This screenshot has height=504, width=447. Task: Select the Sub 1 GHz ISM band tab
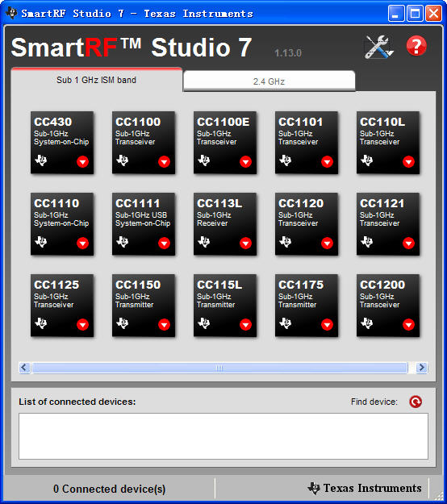[96, 80]
